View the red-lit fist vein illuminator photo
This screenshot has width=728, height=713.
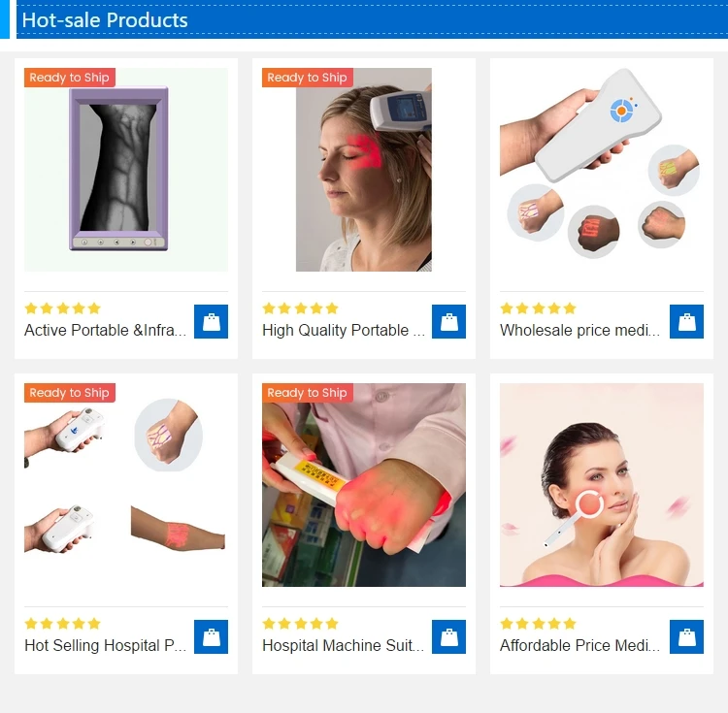click(364, 485)
